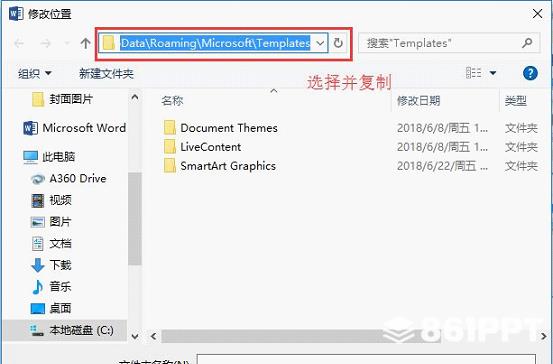Expand the view options dropdown arrow
Image resolution: width=553 pixels, height=364 pixels.
click(493, 73)
